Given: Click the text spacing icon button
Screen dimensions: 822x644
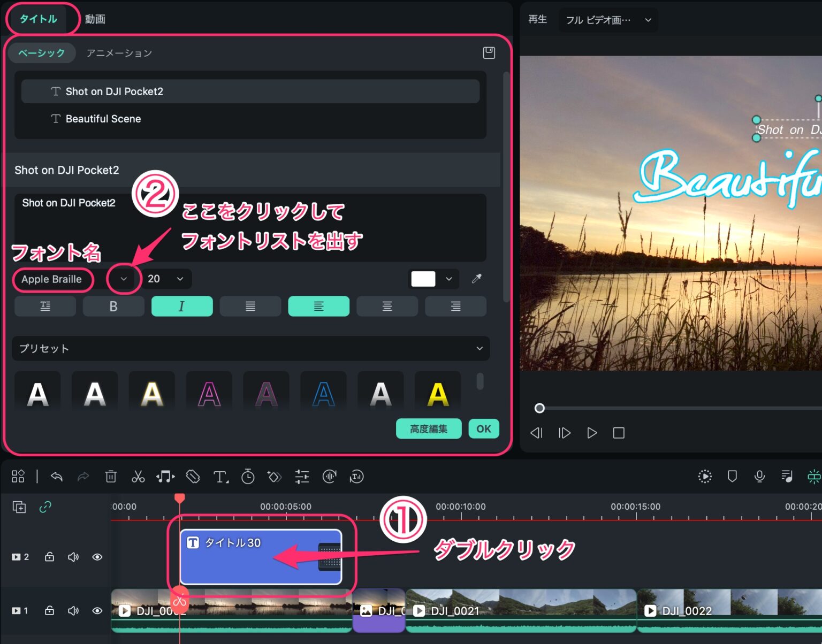Looking at the screenshot, I should point(45,306).
